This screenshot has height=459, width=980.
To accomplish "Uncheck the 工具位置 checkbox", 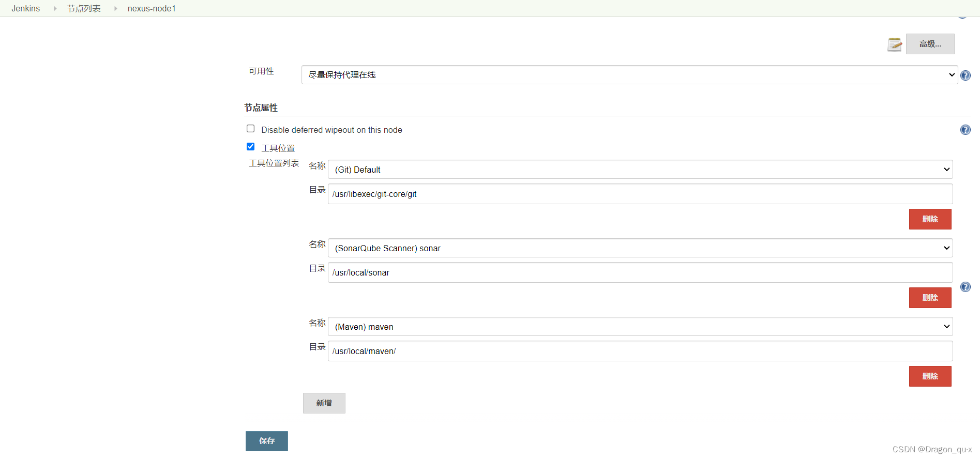I will [251, 147].
